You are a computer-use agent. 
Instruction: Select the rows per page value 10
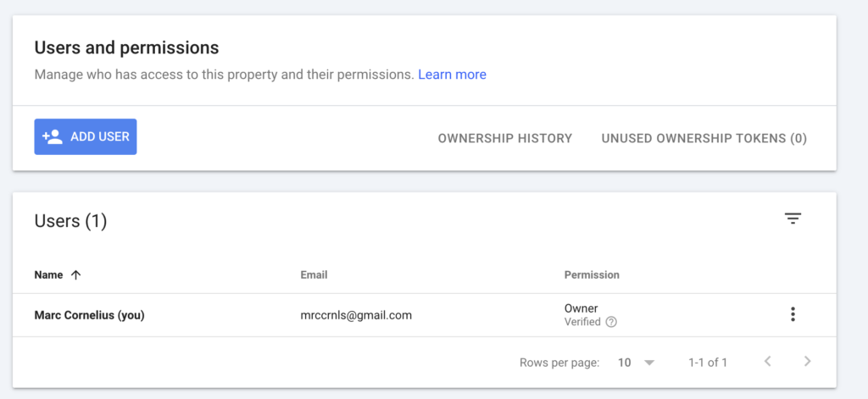tap(625, 363)
